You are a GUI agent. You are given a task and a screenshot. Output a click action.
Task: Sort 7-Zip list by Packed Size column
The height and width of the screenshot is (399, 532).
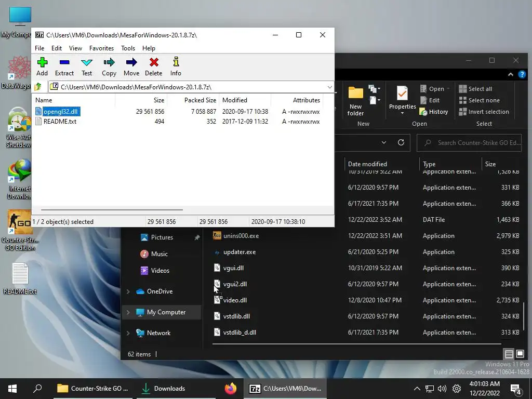193,100
